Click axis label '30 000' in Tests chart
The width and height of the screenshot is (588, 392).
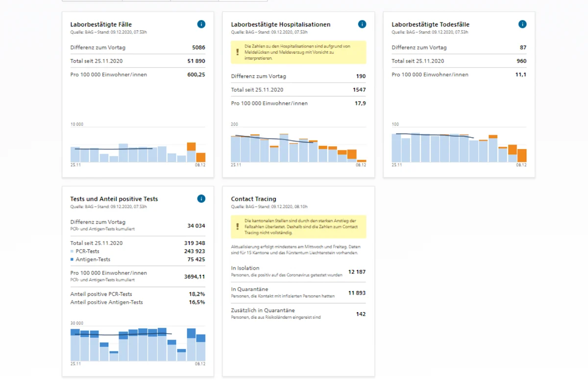(77, 323)
